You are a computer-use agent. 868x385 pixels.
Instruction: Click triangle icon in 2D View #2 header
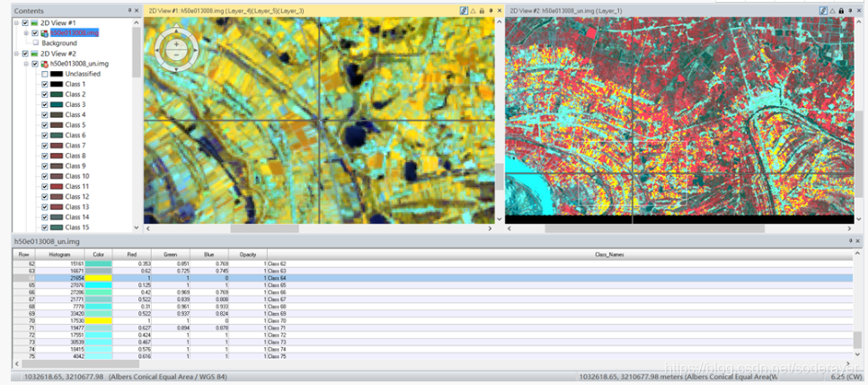833,10
